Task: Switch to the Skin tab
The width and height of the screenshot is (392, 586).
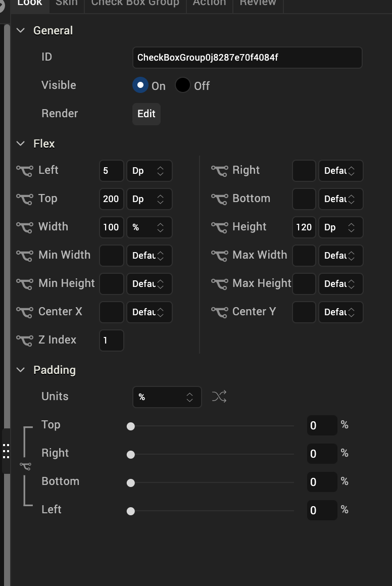Action: coord(67,3)
